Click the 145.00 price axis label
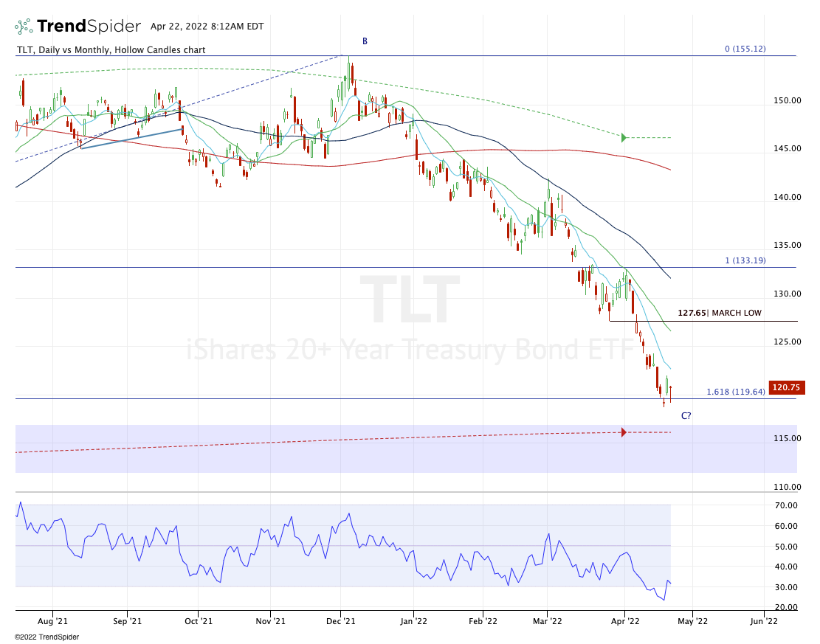 pos(787,148)
